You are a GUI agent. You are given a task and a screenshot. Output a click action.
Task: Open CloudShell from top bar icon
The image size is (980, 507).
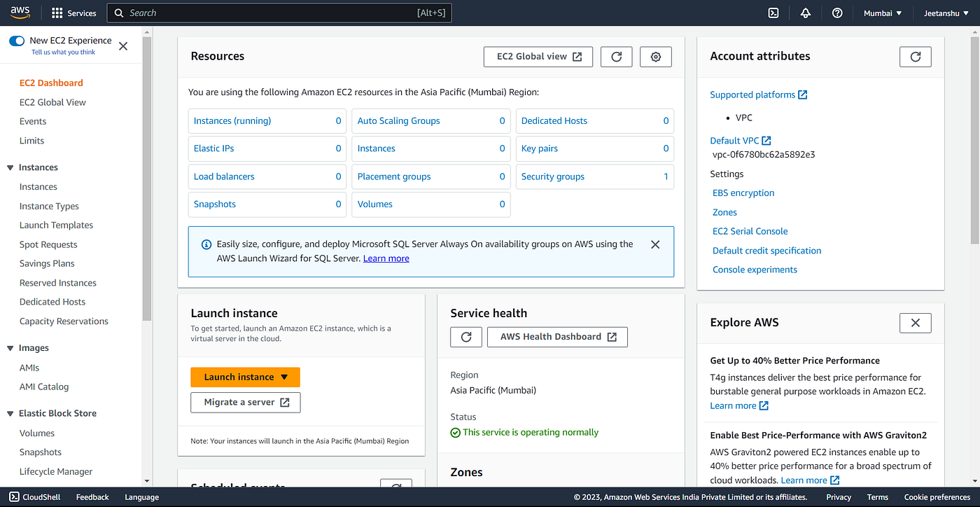tap(773, 13)
